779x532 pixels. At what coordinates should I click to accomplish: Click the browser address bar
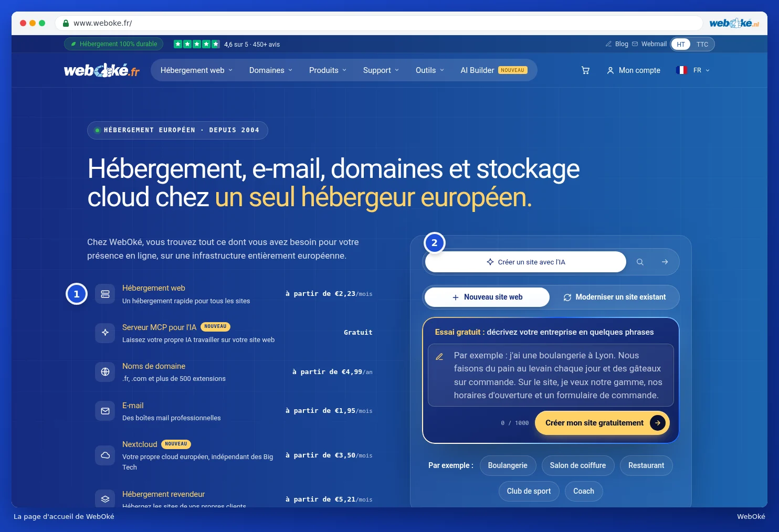coord(379,23)
